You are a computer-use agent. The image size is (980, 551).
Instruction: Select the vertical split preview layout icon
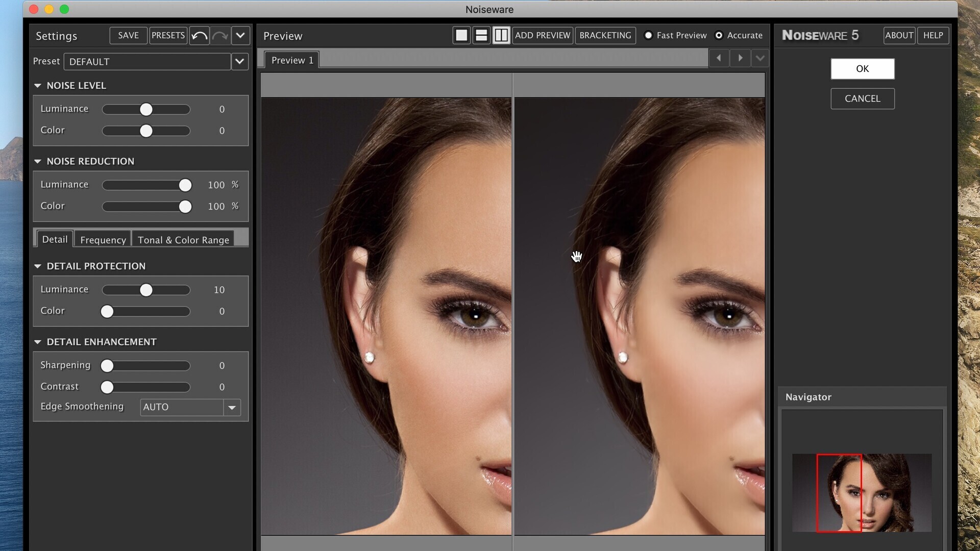(x=501, y=35)
